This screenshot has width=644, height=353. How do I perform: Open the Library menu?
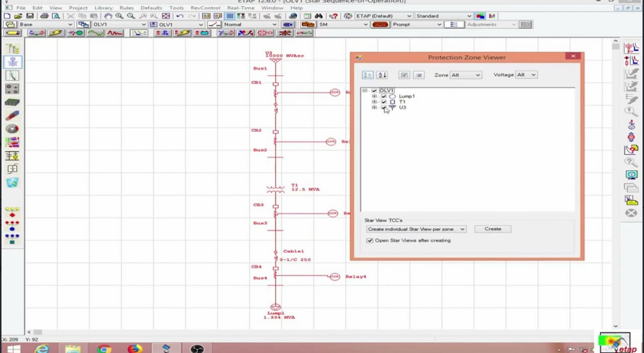click(x=104, y=8)
